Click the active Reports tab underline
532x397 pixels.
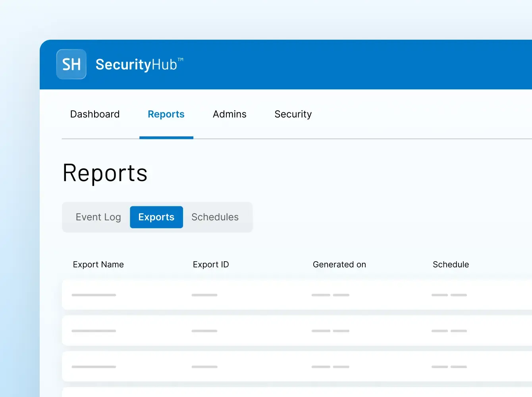(166, 138)
